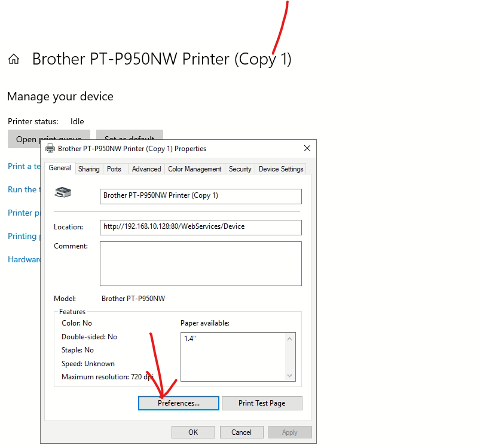The image size is (480, 448).
Task: Click the Print a test page link in Settings
Action: 24,166
